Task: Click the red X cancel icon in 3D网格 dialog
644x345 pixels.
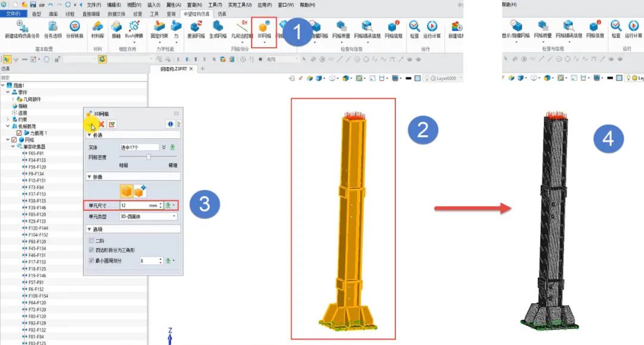Action: pos(101,124)
